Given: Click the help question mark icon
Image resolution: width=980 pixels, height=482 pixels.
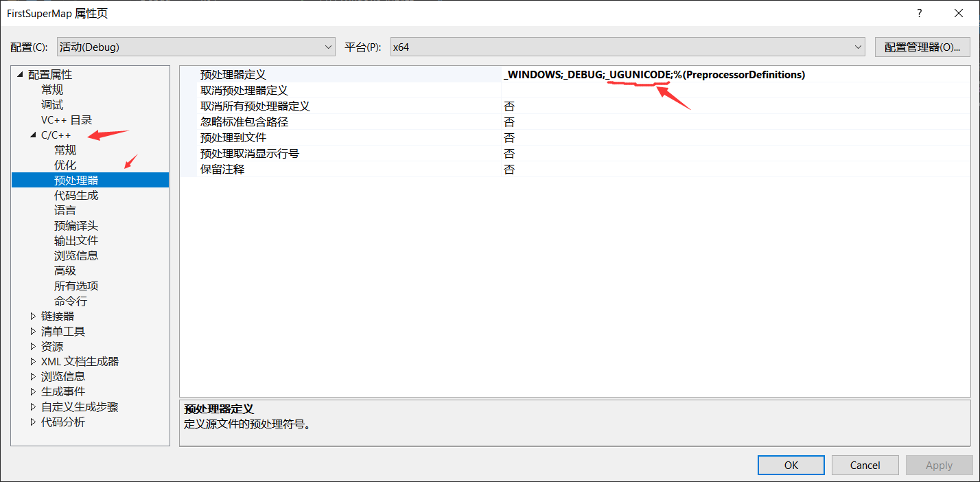Looking at the screenshot, I should click(919, 13).
